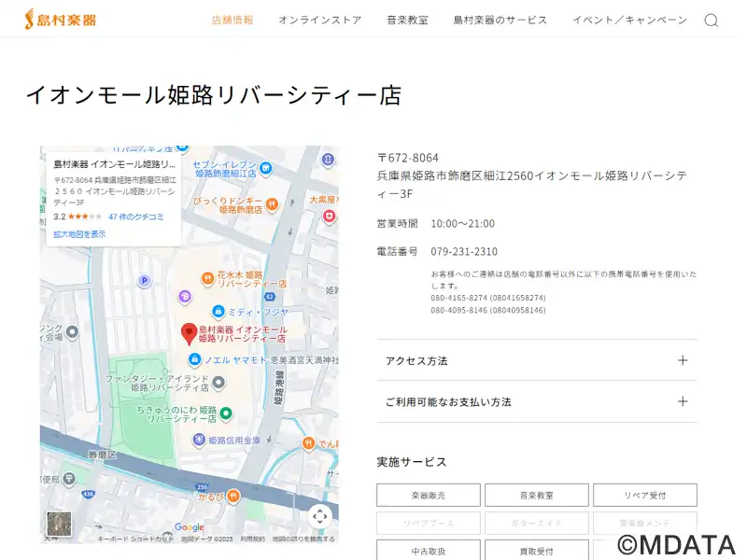Viewport: 747px width, 560px height.
Task: Toggle the map camera controls button
Action: pos(319,516)
